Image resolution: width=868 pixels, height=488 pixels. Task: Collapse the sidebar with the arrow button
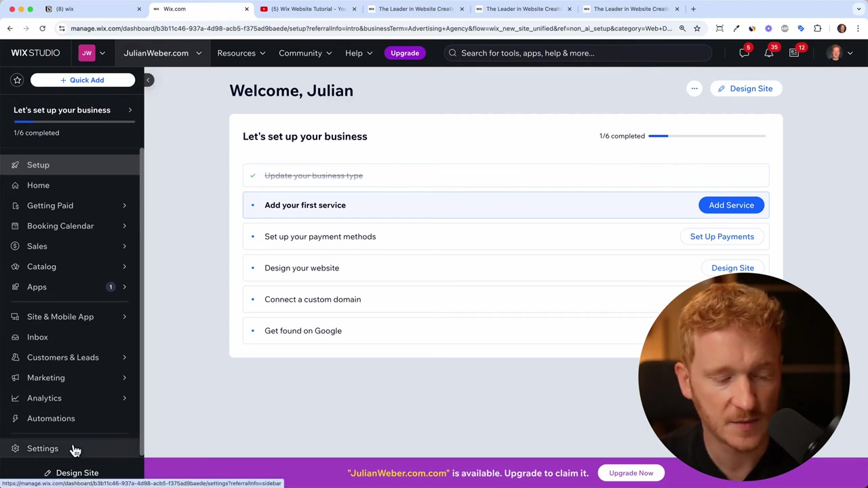click(x=148, y=80)
